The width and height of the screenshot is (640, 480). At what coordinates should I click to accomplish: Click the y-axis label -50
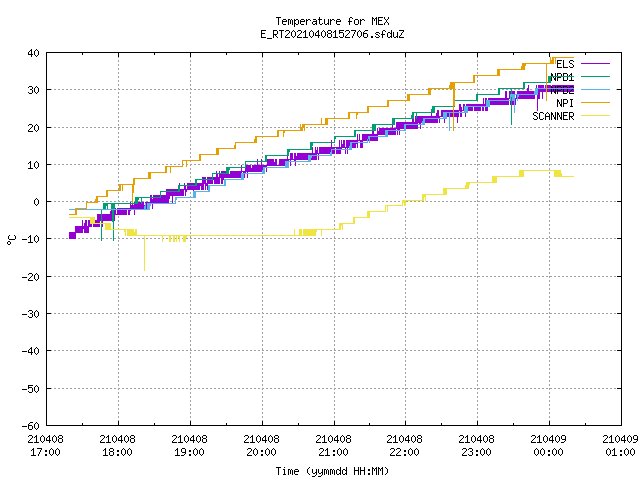31,389
